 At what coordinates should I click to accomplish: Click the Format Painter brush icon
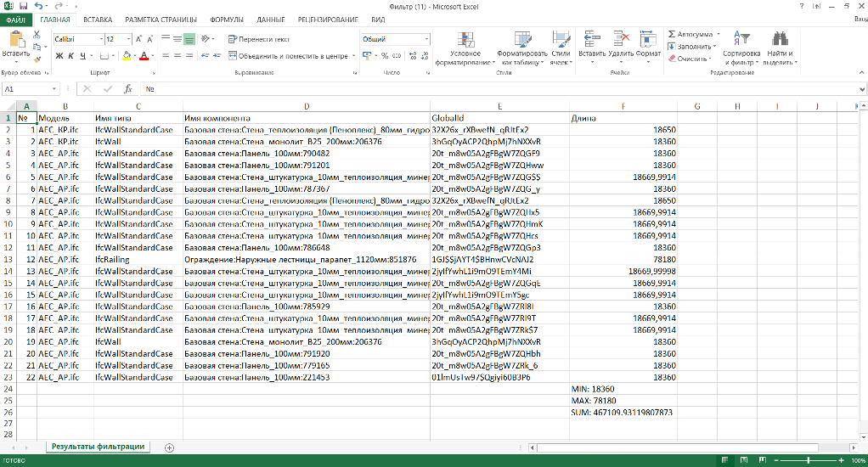pos(37,59)
